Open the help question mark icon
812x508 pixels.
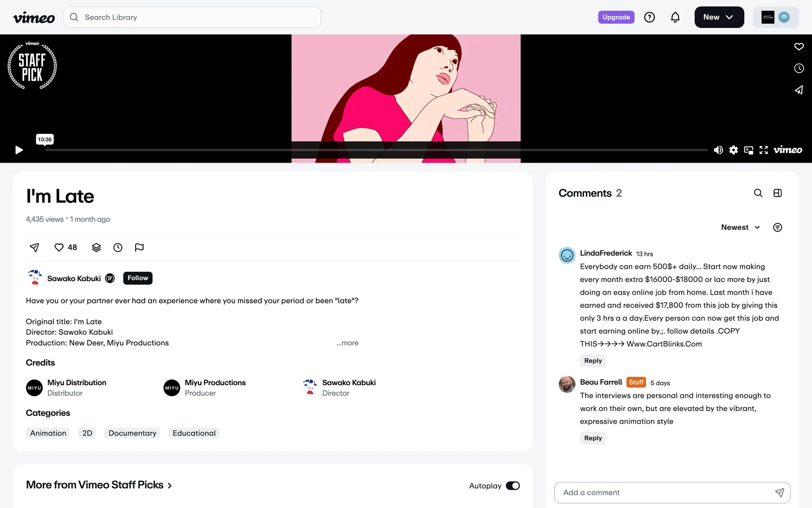[649, 17]
